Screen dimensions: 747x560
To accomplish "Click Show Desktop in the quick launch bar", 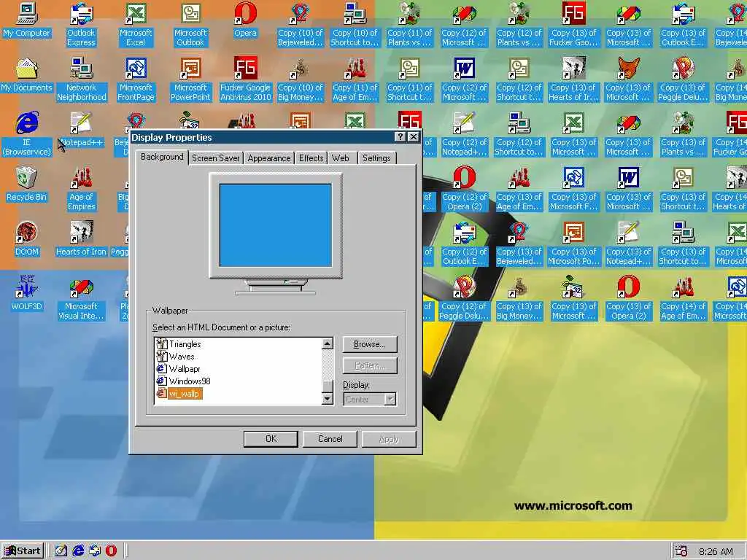I will click(x=61, y=551).
